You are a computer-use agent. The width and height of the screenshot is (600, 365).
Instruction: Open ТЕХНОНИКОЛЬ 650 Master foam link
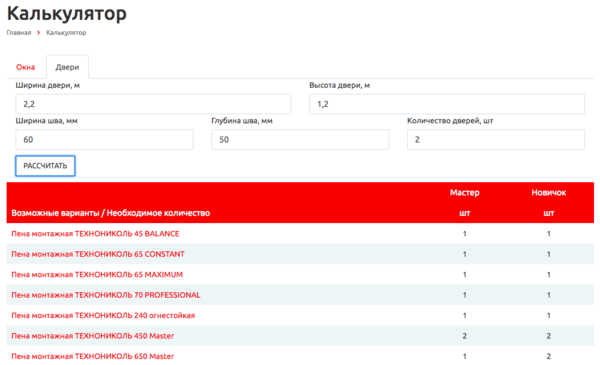click(x=93, y=357)
